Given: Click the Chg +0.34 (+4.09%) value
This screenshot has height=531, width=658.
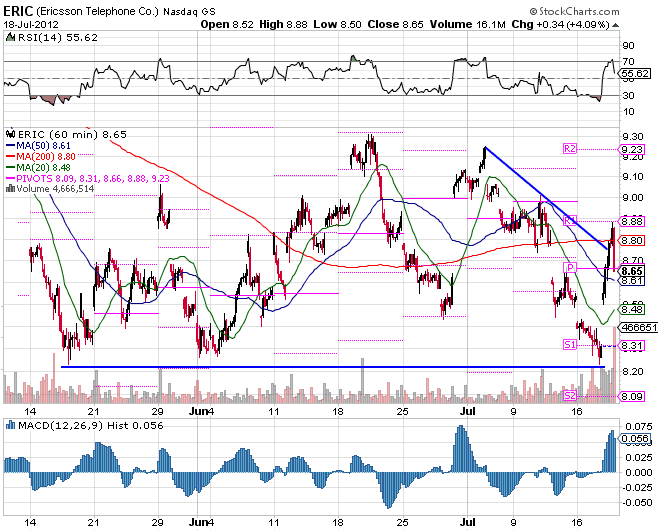Looking at the screenshot, I should (x=560, y=24).
